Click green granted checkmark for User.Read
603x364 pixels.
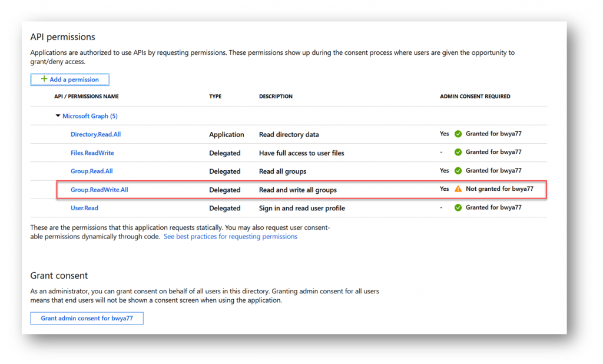[458, 208]
